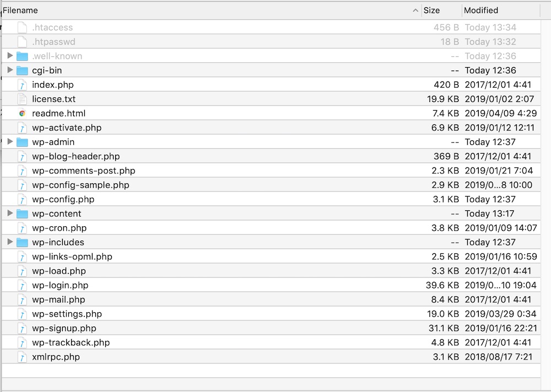Screen dimensions: 551x392
Task: Click the .well-known folder icon
Action: point(22,56)
